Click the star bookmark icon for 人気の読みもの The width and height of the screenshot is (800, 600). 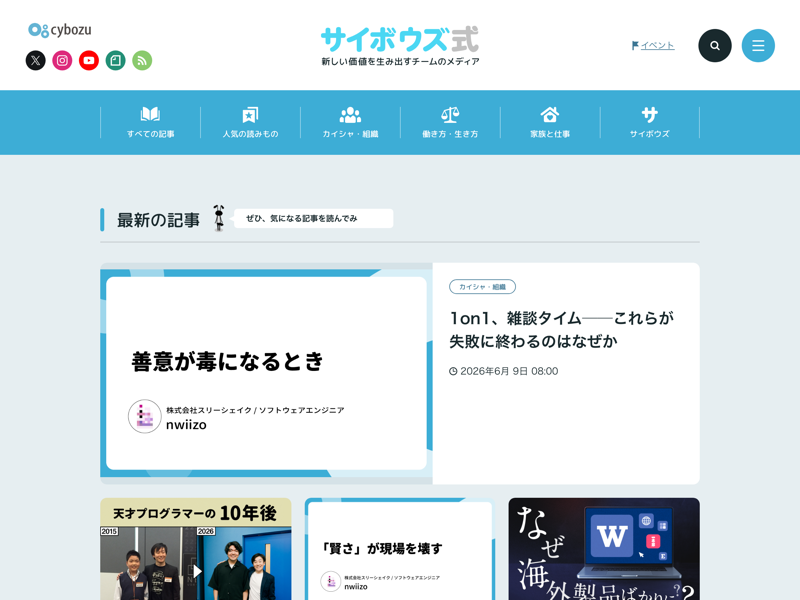coord(251,114)
